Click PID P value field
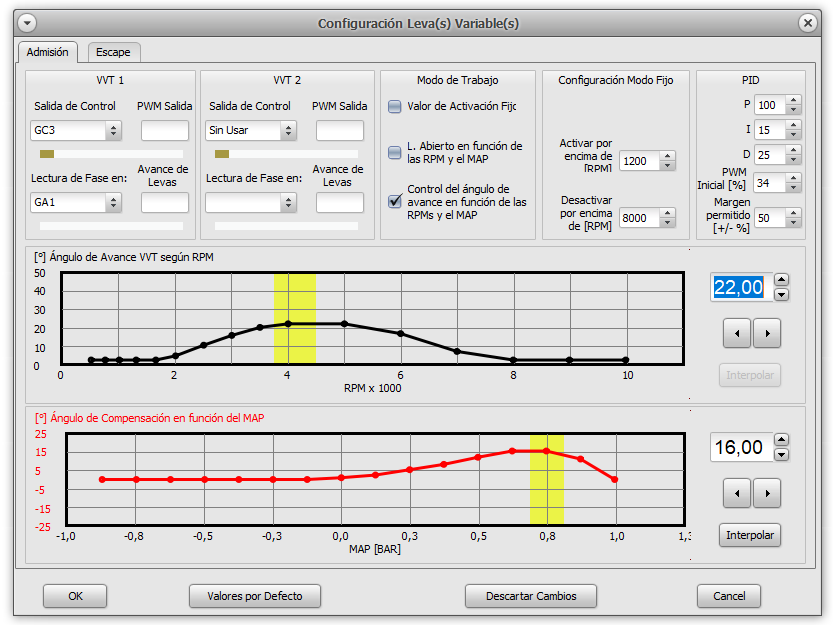 (770, 105)
